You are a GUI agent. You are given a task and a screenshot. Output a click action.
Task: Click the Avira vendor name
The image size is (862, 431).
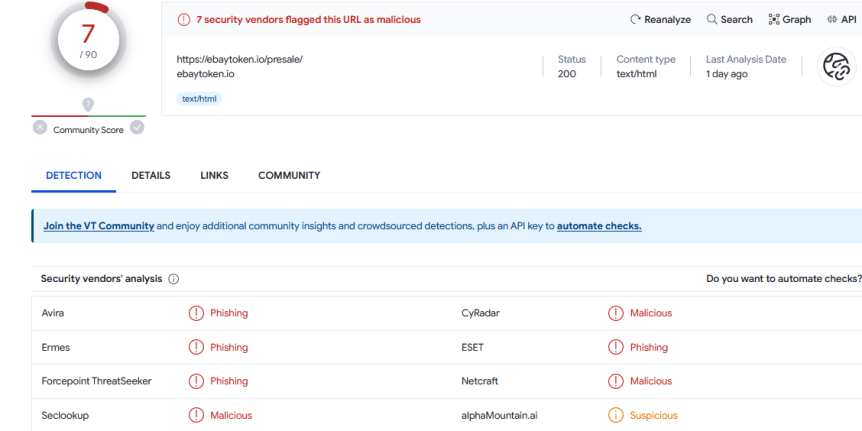click(x=53, y=313)
